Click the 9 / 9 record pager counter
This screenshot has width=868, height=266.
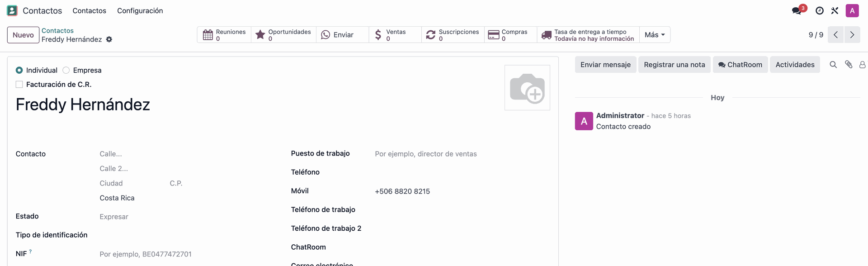pos(816,35)
